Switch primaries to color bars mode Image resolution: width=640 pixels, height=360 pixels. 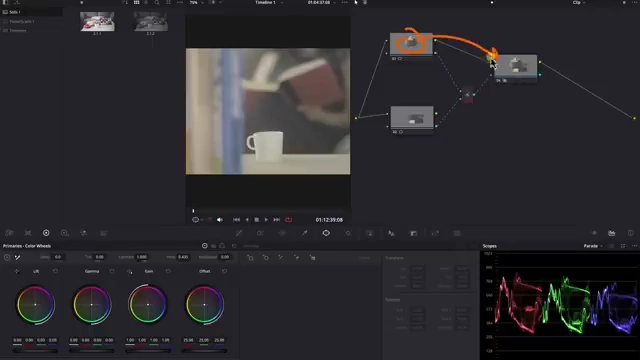coord(213,246)
